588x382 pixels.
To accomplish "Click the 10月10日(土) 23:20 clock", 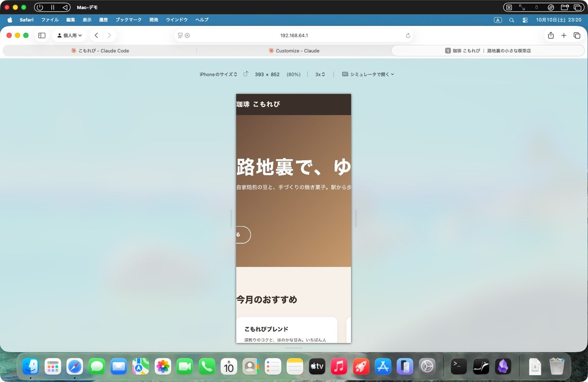I will pyautogui.click(x=559, y=20).
